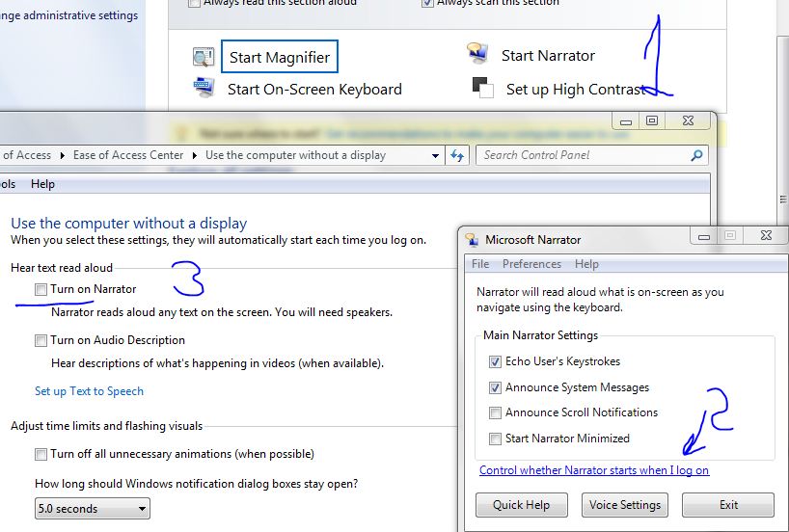Open Start On-Screen Keyboard

(x=314, y=89)
